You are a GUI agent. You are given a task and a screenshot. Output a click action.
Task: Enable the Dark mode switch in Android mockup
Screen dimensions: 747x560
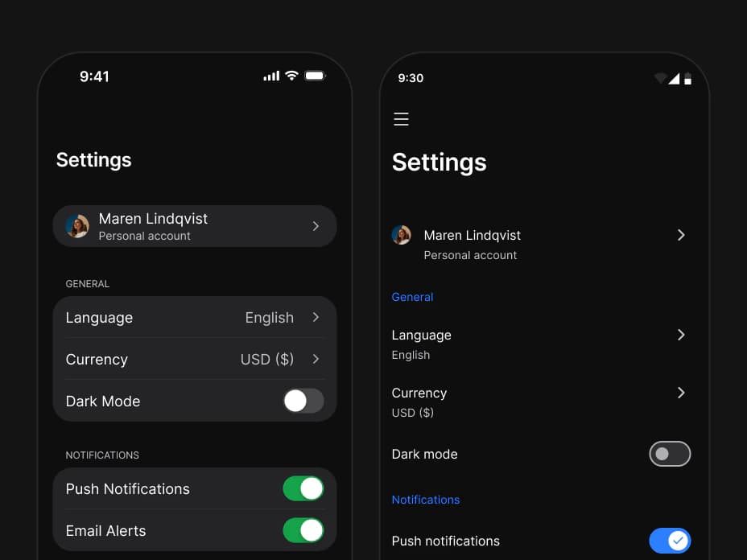tap(670, 454)
